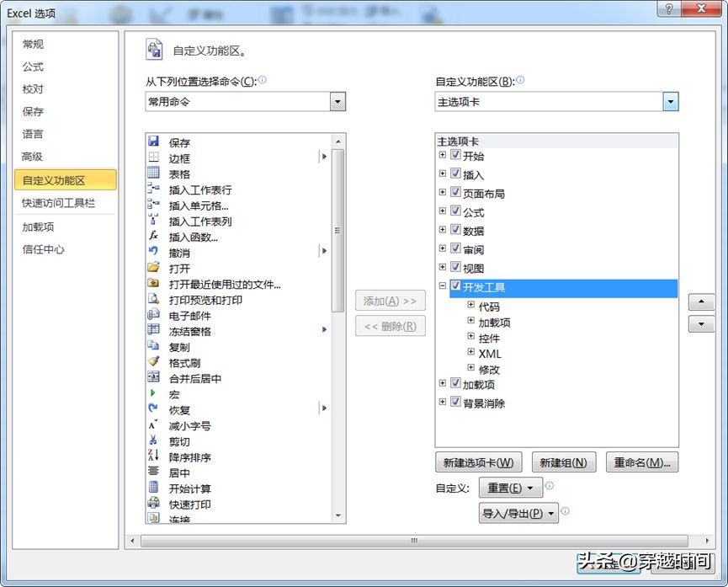The height and width of the screenshot is (587, 728).
Task: Click the 降序排序 sort icon
Action: [x=153, y=456]
